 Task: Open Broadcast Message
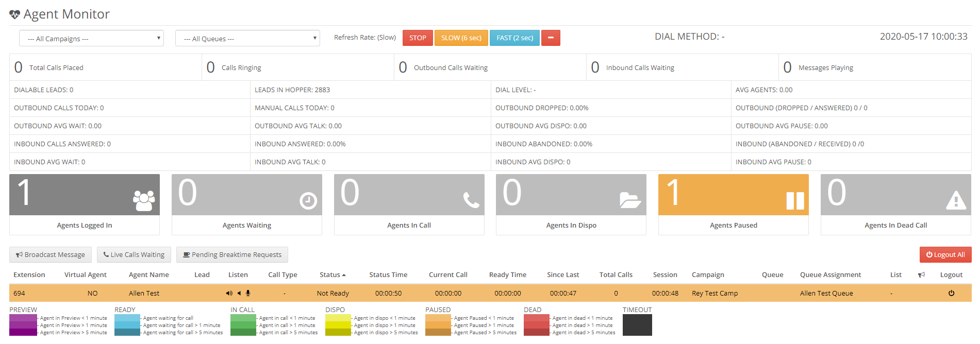[51, 254]
